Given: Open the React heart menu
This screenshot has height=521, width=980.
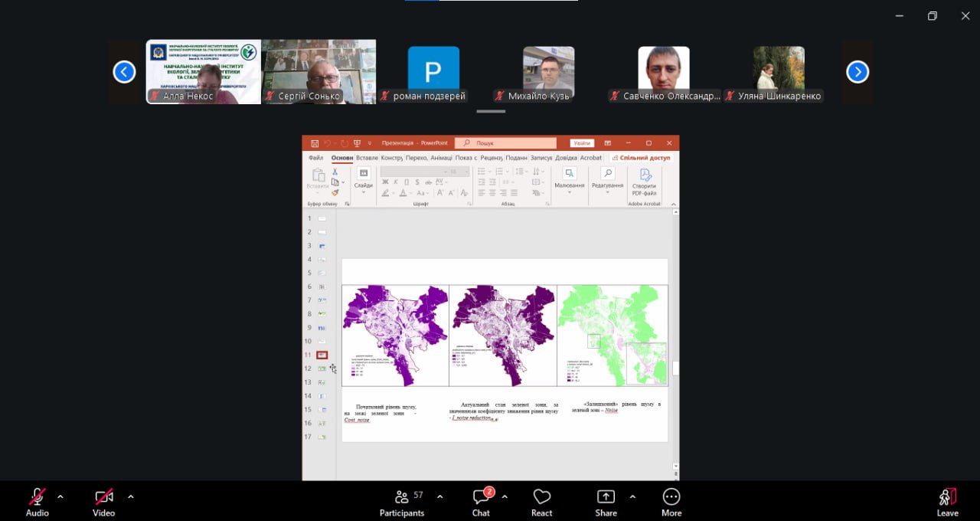Looking at the screenshot, I should pos(542,502).
